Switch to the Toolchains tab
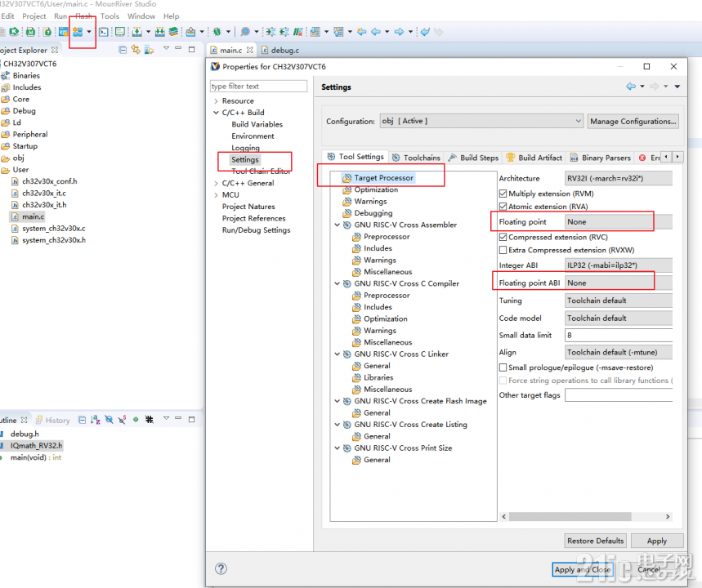702x588 pixels. click(416, 158)
